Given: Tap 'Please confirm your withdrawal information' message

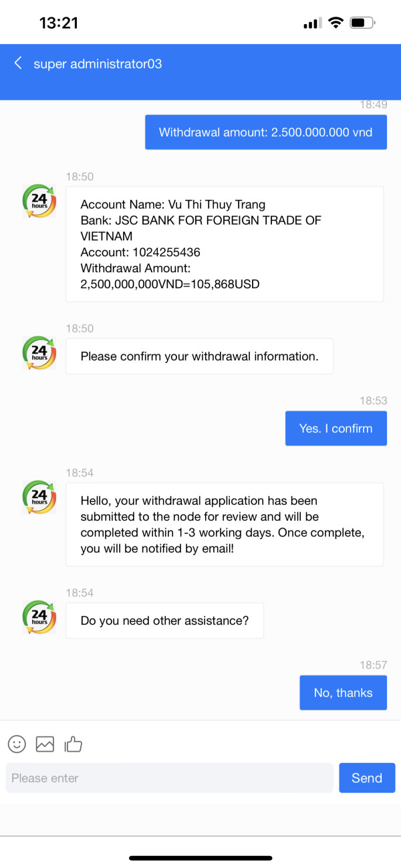Looking at the screenshot, I should (199, 356).
